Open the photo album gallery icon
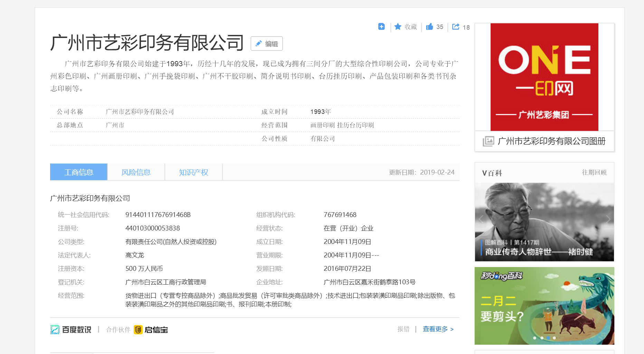 tap(488, 141)
